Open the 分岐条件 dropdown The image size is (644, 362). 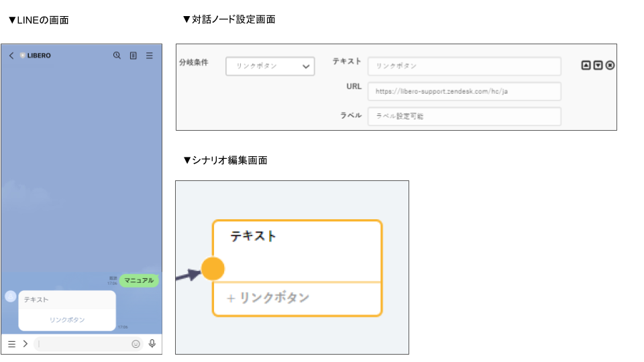(270, 66)
